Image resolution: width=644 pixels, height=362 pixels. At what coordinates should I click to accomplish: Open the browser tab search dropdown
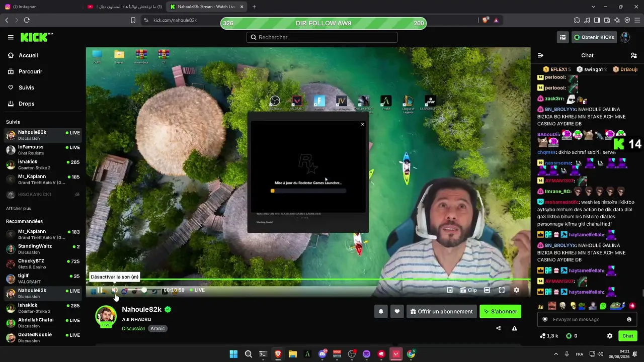593,7
